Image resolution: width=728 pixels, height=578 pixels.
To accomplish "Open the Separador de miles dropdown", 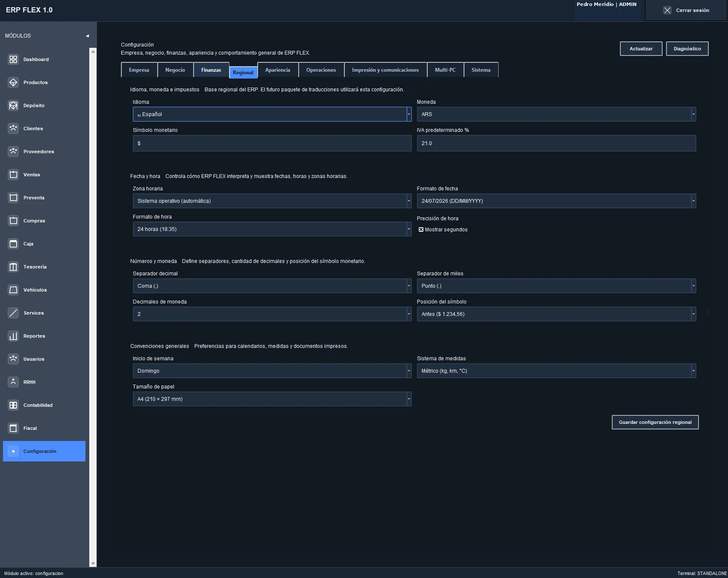I will click(x=556, y=286).
